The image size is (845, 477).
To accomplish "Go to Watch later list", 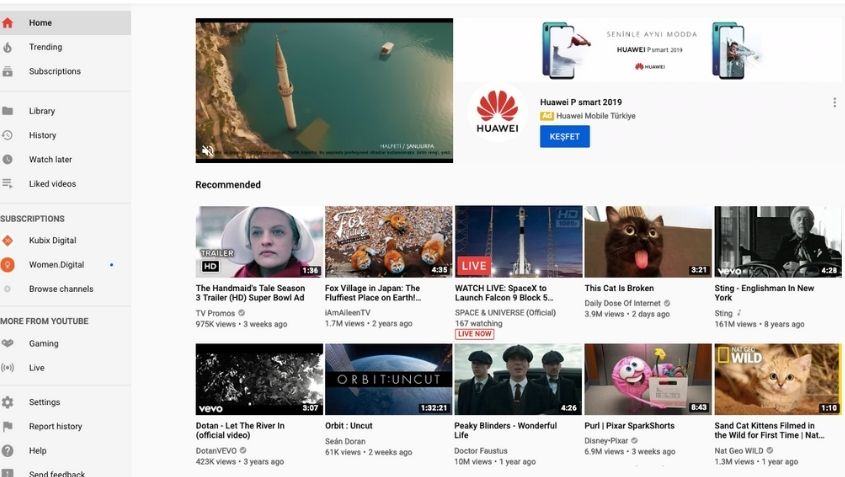I will 65,160.
